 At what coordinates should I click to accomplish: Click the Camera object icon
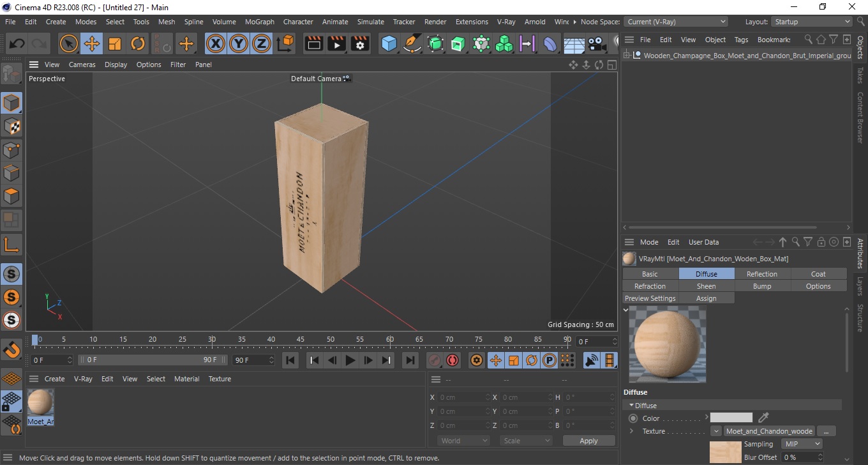597,44
